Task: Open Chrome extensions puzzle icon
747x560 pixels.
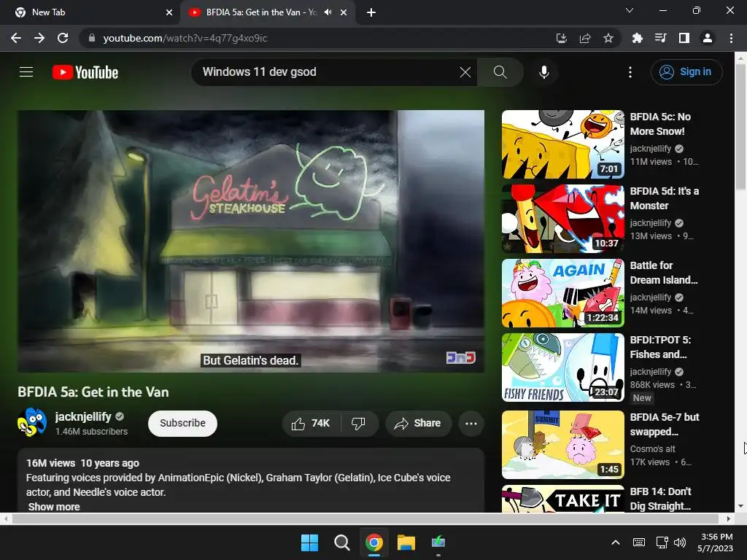Action: tap(637, 38)
